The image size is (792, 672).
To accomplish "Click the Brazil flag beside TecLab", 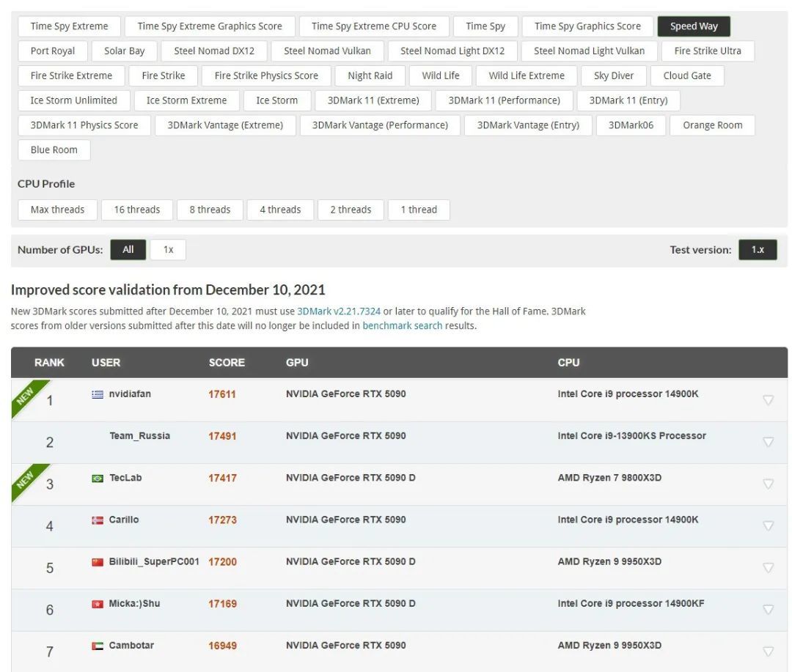I will pyautogui.click(x=98, y=478).
